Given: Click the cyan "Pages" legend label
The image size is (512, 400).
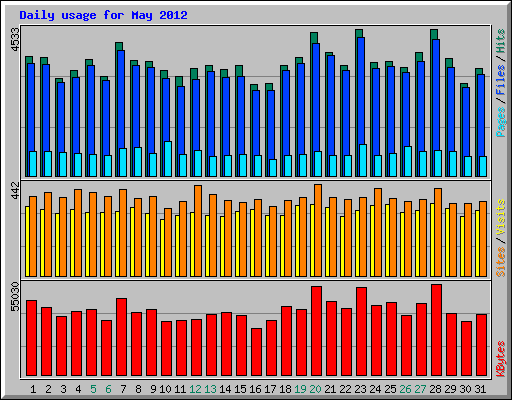Looking at the screenshot, I should point(501,122).
